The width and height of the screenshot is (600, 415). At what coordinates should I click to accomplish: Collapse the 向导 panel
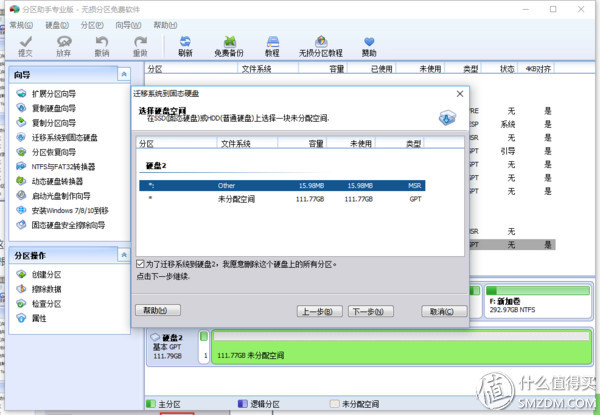(x=124, y=74)
